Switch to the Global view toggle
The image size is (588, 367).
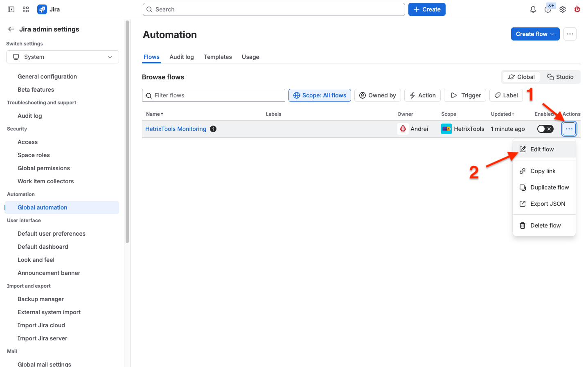point(521,77)
